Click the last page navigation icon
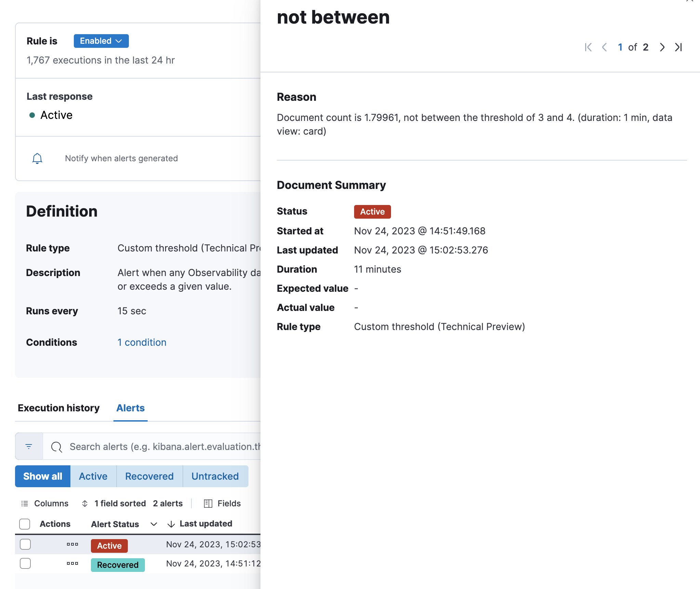The height and width of the screenshot is (589, 700). coord(679,46)
